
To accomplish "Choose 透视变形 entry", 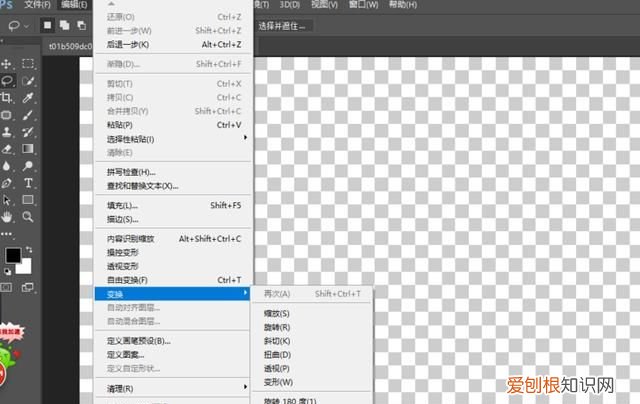I will tap(173, 266).
